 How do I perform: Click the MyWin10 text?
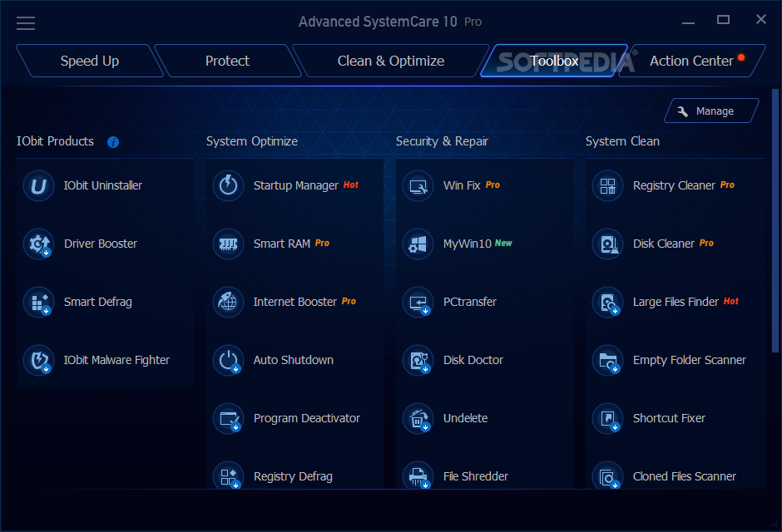[468, 244]
